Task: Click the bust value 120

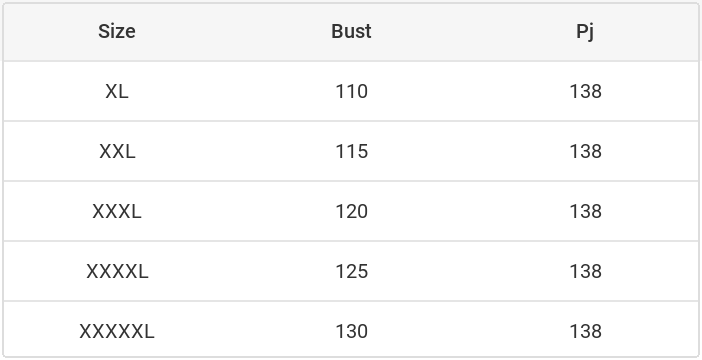Action: click(351, 211)
